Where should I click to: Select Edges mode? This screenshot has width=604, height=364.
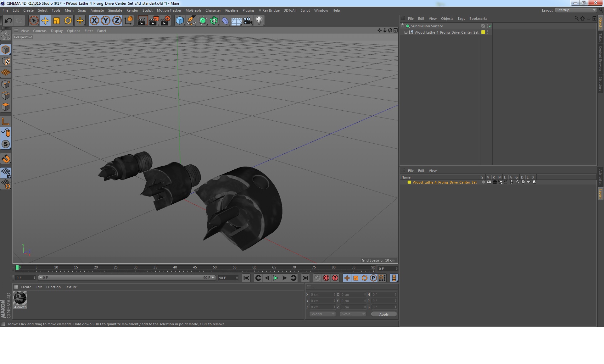(6, 96)
